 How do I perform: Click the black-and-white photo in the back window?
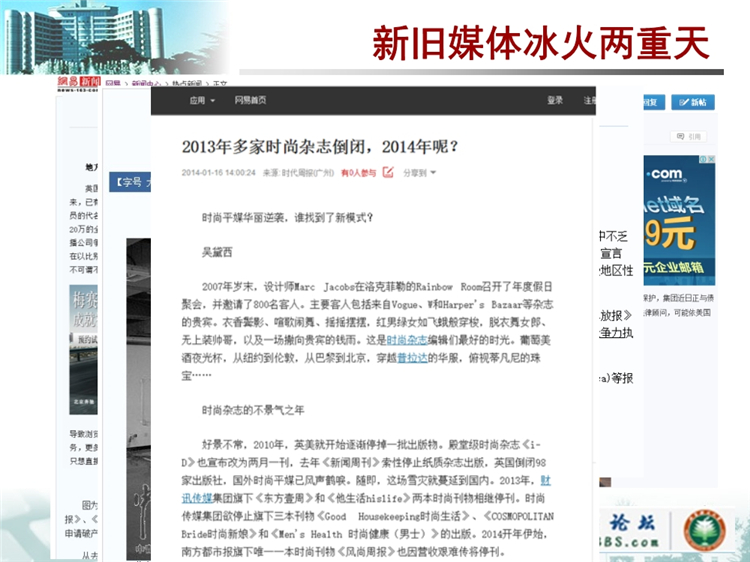point(139,399)
